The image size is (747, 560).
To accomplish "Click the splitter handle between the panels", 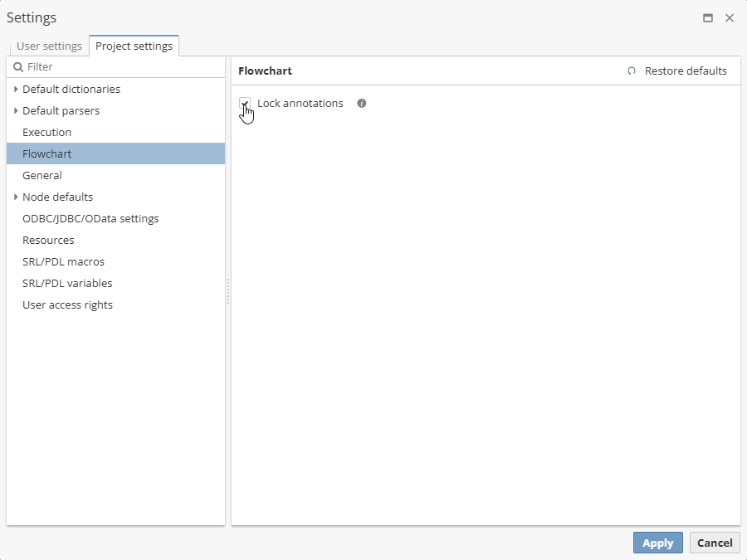I will click(228, 291).
